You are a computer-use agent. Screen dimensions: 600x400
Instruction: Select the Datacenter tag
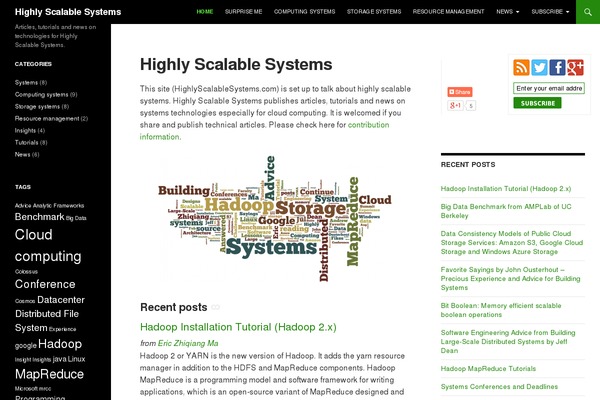pyautogui.click(x=61, y=300)
